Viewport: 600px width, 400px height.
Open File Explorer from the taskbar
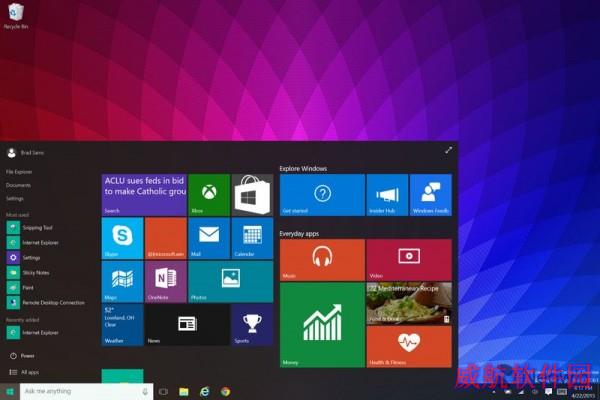(184, 392)
